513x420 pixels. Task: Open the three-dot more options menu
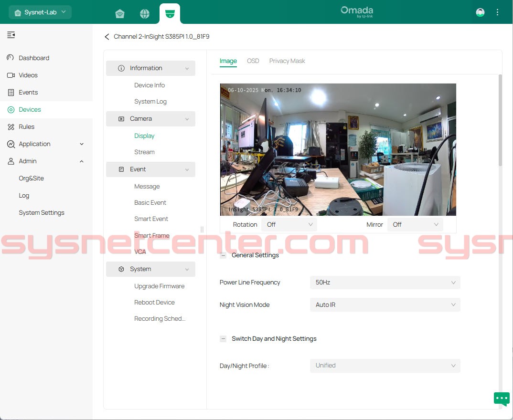[x=498, y=12]
